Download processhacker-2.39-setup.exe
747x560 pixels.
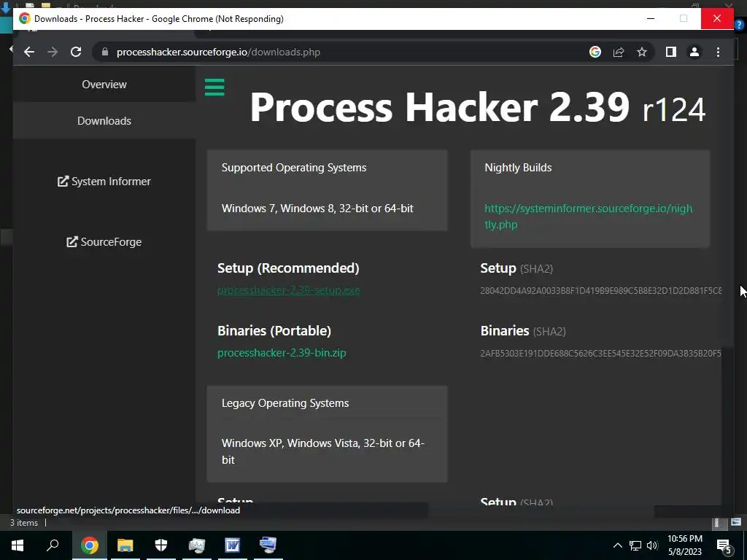pyautogui.click(x=288, y=290)
